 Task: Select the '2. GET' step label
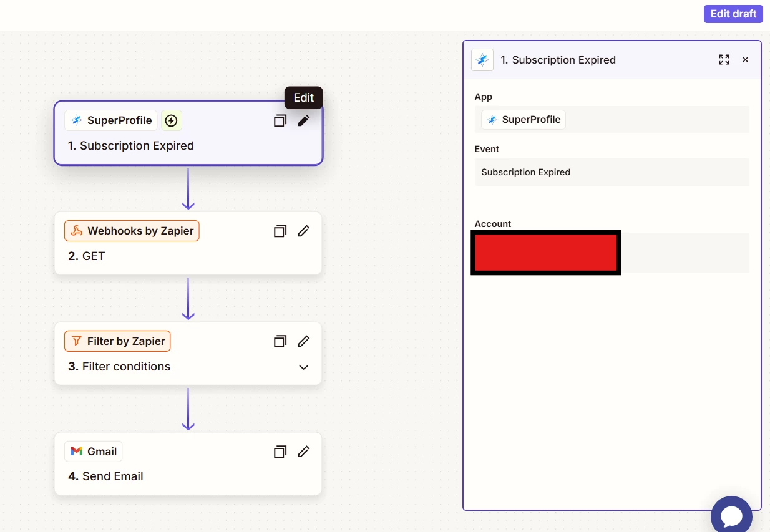click(x=87, y=256)
